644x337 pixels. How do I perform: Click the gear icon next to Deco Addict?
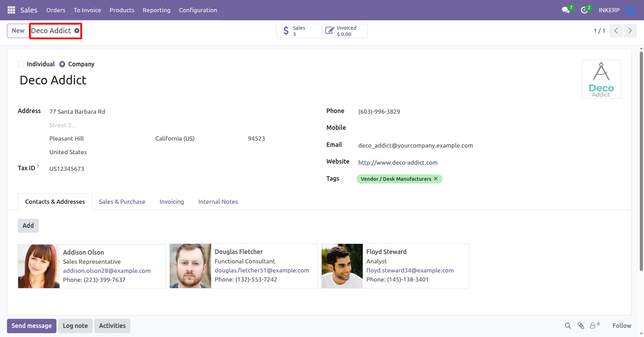[77, 31]
